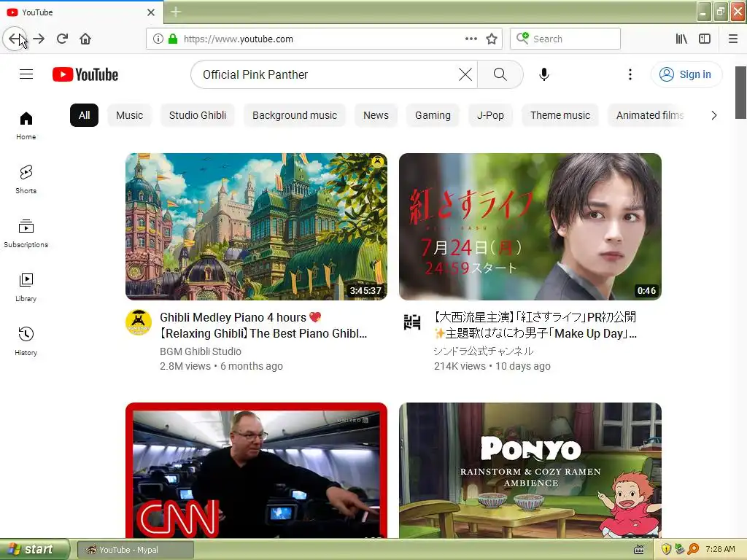This screenshot has width=747, height=560.
Task: Open BGM Ghibli Studio channel name
Action: [201, 351]
